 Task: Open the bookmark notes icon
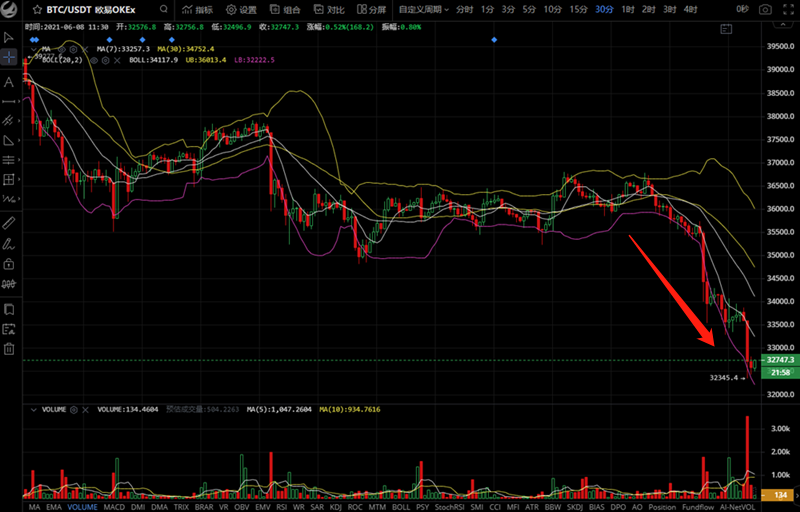click(x=9, y=310)
